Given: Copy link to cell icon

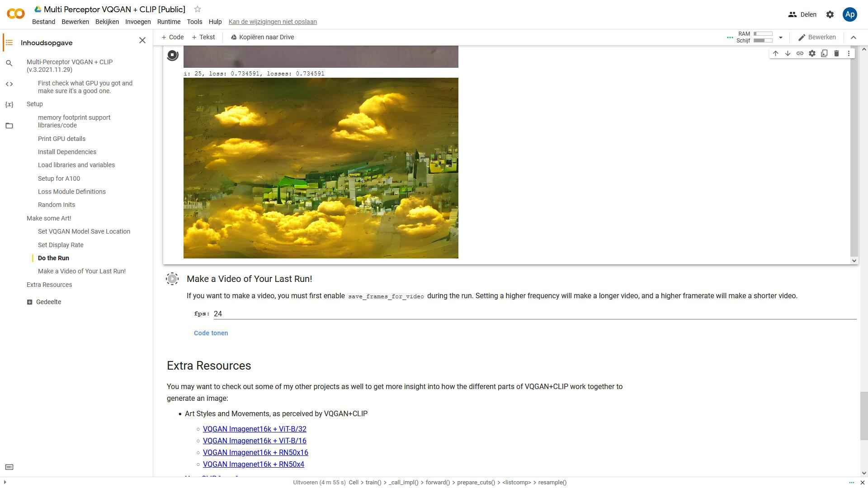Looking at the screenshot, I should click(x=800, y=53).
